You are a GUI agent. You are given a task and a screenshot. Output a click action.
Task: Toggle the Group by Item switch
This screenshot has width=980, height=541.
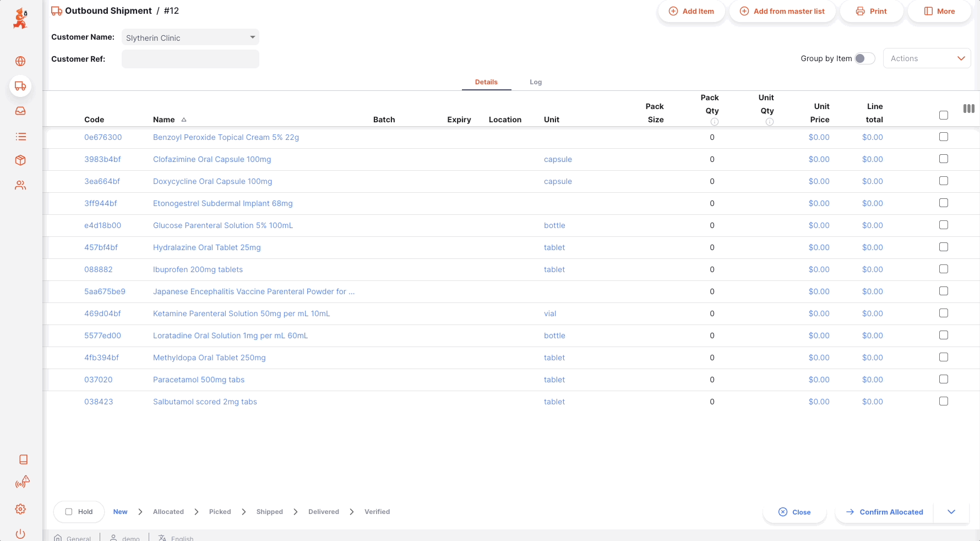[x=864, y=58]
